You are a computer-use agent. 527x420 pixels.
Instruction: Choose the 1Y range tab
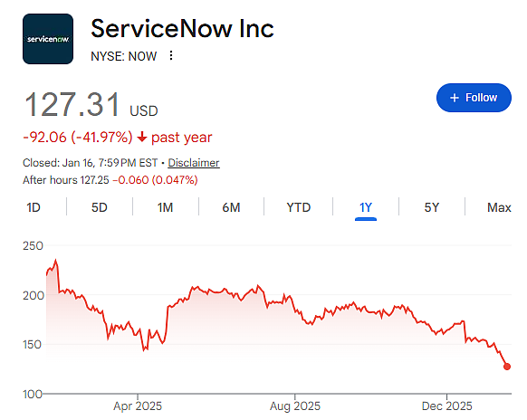tap(366, 207)
